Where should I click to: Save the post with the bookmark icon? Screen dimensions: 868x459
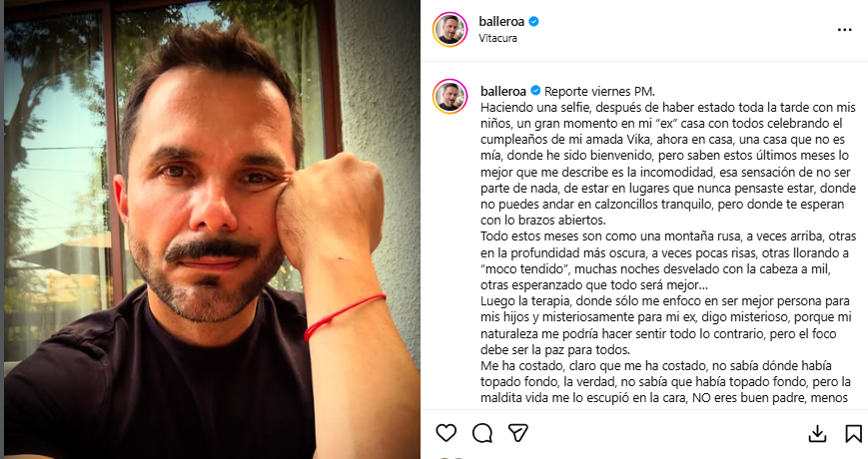pos(853,434)
